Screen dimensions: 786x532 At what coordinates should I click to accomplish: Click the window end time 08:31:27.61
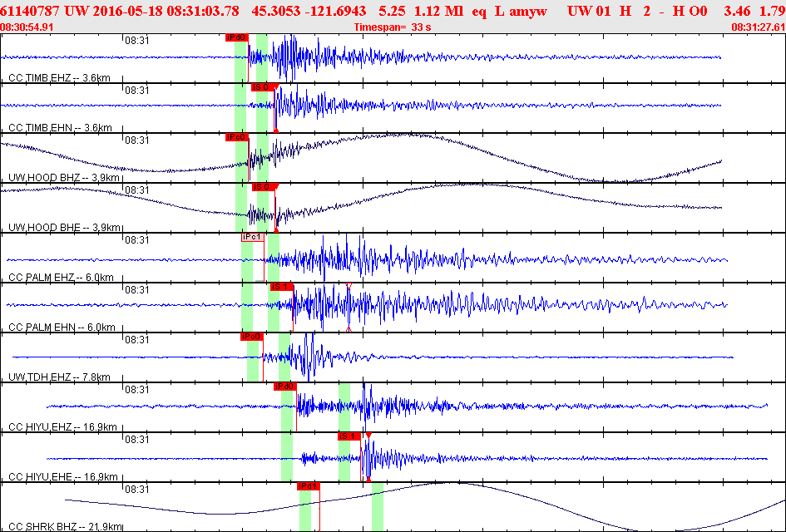click(759, 27)
